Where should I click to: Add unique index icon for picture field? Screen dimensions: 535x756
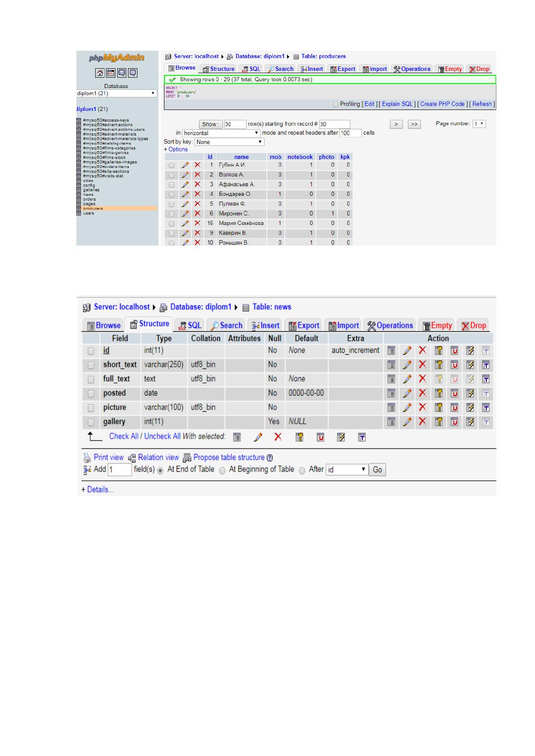pos(454,408)
